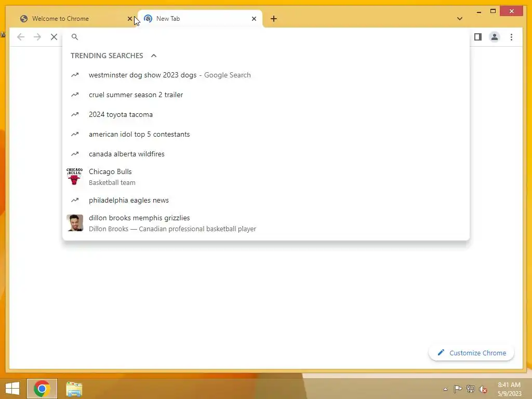
Task: Open Action Center flag icon
Action: [458, 389]
